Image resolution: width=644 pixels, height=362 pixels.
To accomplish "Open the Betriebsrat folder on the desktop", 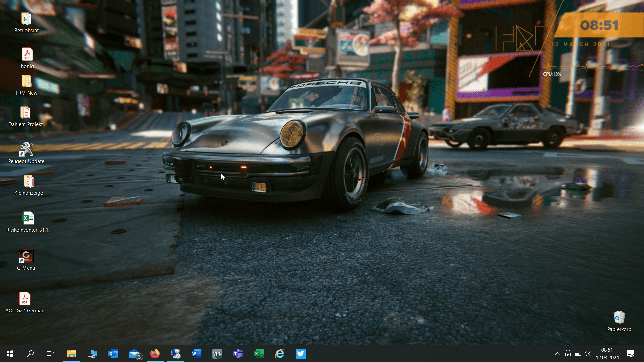I will point(26,23).
